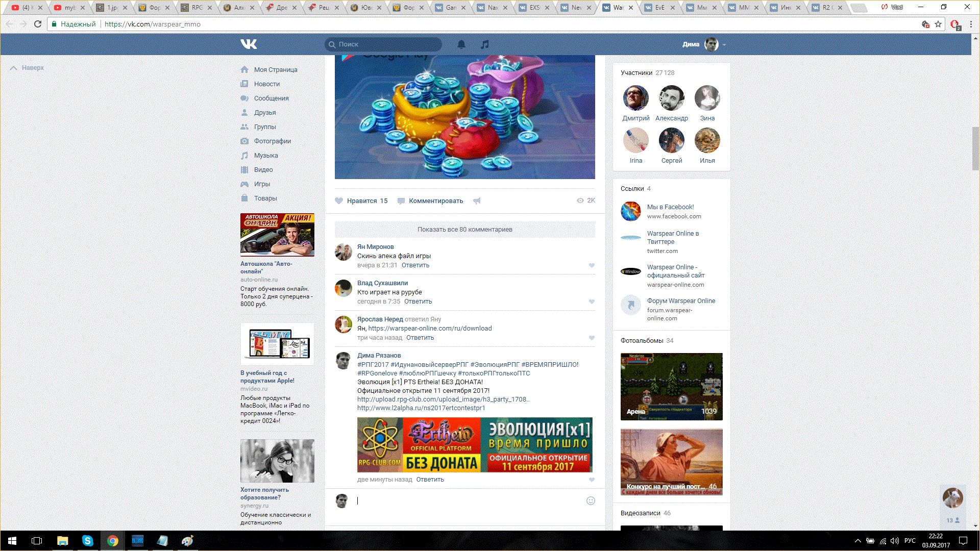Screen dimensions: 980x551
Task: Like Ярослав Неред's comment
Action: point(592,338)
